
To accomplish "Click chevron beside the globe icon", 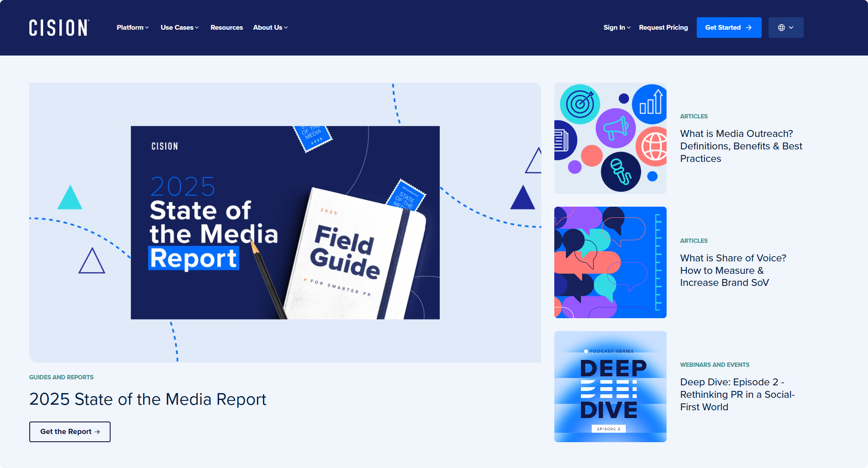I will tap(791, 28).
